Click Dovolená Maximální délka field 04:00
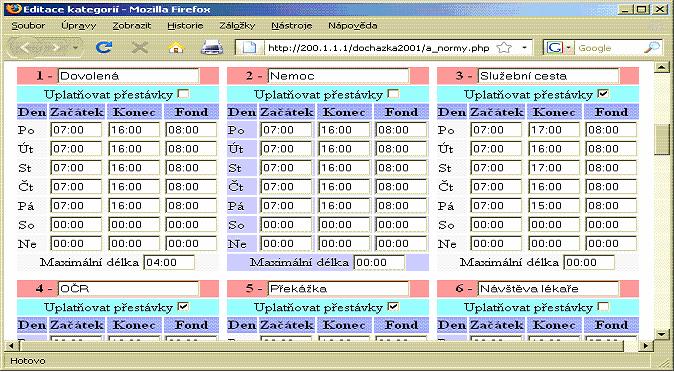The height and width of the screenshot is (372, 674). tap(169, 262)
